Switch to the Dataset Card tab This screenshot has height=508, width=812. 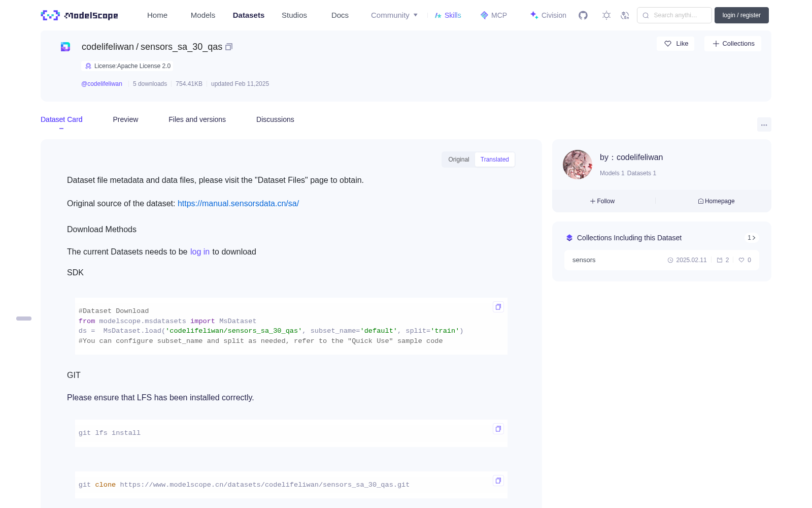(x=61, y=119)
